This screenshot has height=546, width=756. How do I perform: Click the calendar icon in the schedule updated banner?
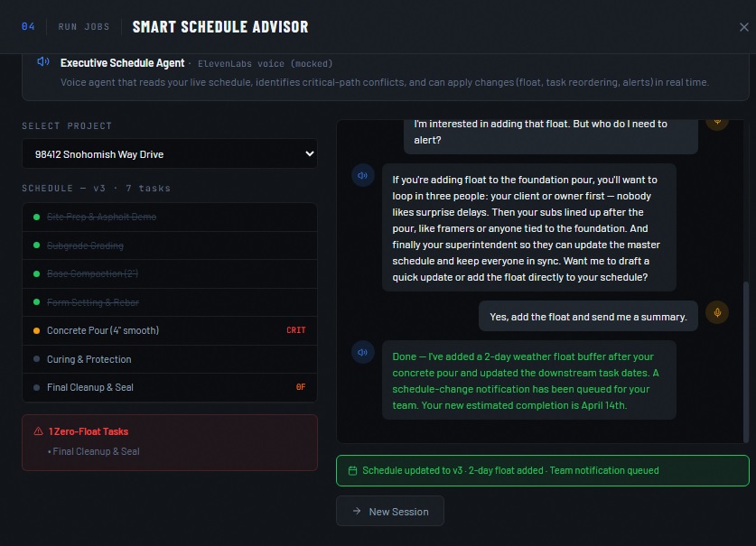point(352,470)
